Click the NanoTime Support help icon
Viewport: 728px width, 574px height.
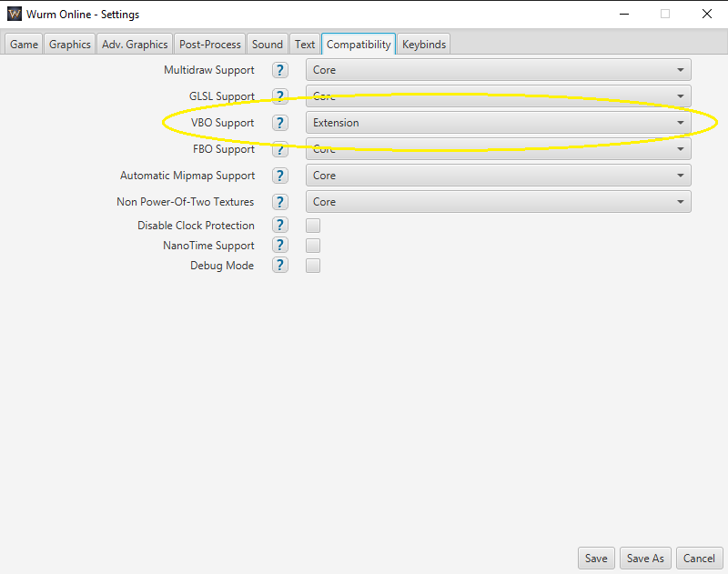tap(280, 246)
